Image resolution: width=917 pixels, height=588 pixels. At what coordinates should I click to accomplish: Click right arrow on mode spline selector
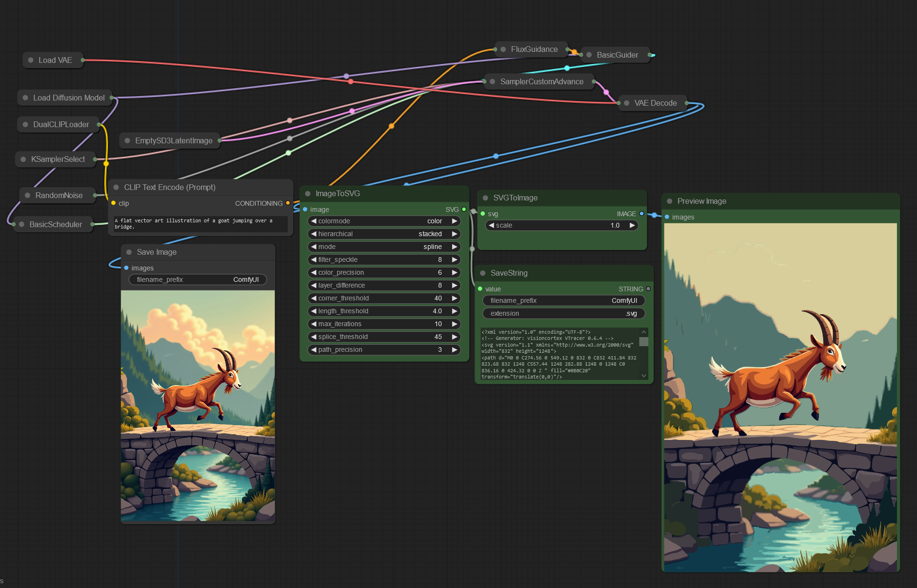[454, 247]
